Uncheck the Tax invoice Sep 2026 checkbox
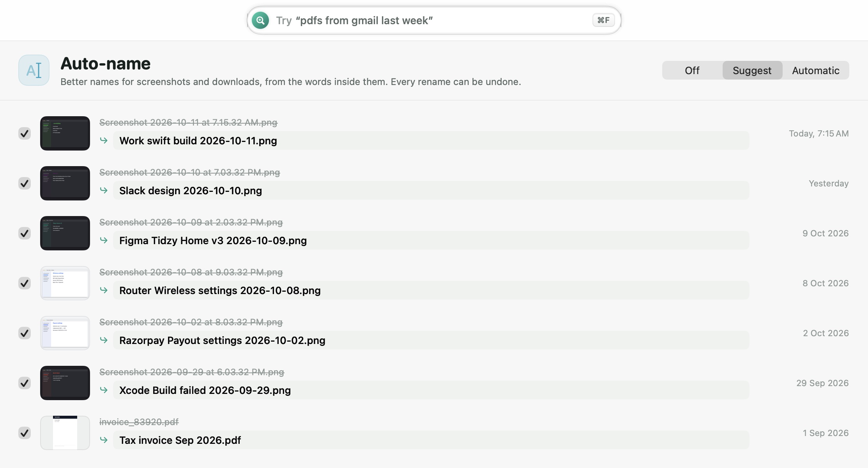This screenshot has width=868, height=468. [x=25, y=433]
